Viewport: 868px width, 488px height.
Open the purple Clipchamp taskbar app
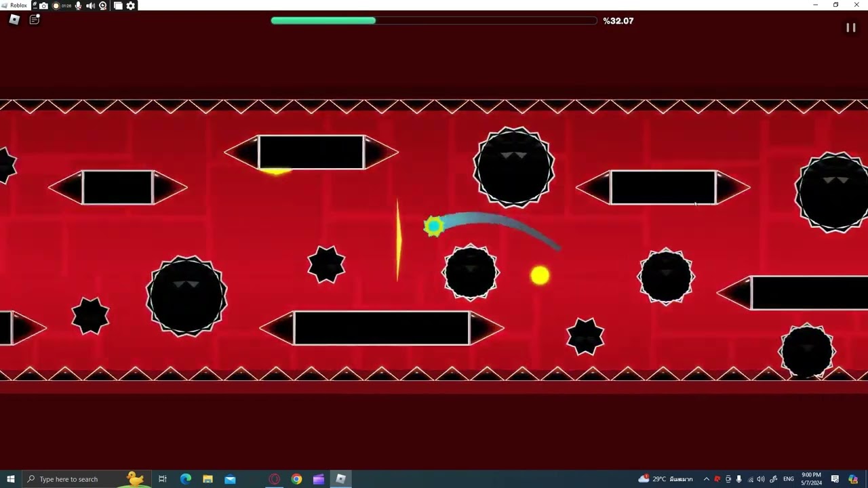[x=319, y=479]
